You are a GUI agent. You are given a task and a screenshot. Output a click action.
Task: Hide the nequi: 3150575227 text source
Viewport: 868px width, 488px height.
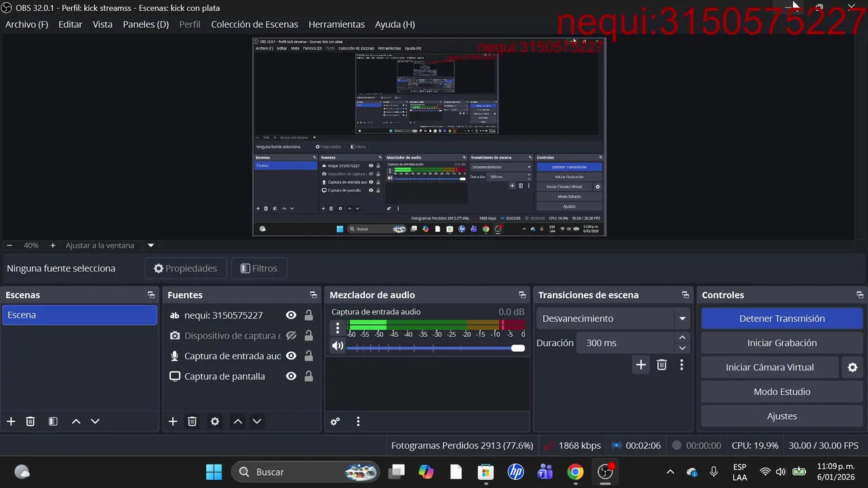pyautogui.click(x=291, y=315)
